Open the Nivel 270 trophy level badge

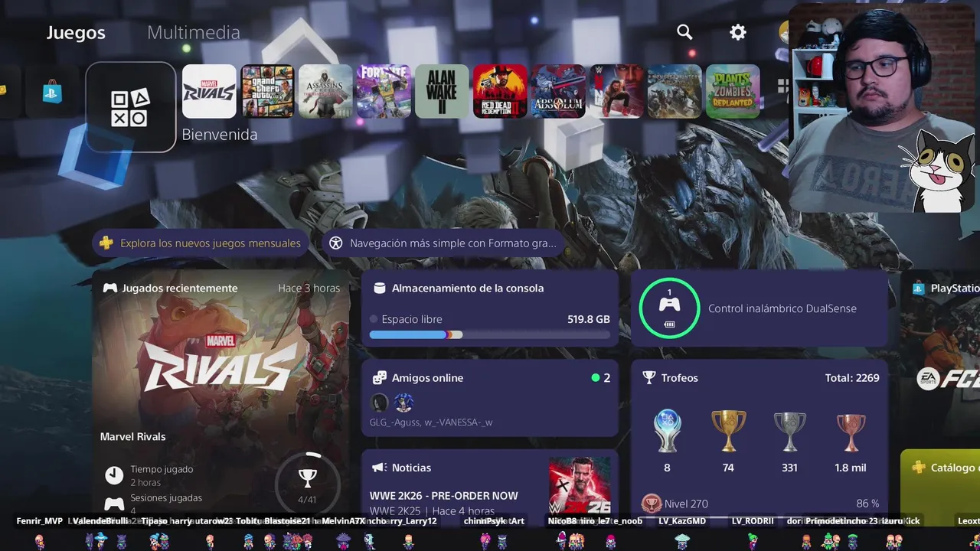(x=652, y=504)
